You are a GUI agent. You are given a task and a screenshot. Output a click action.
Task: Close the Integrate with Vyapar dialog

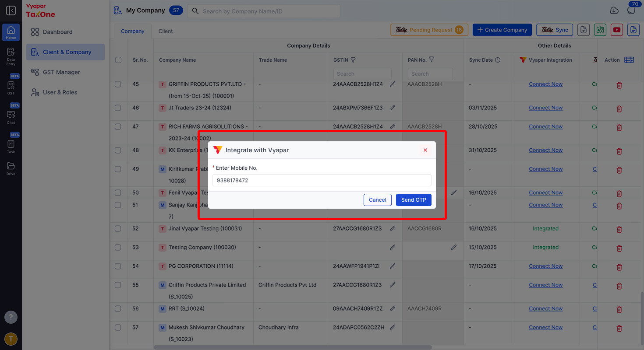tap(425, 150)
